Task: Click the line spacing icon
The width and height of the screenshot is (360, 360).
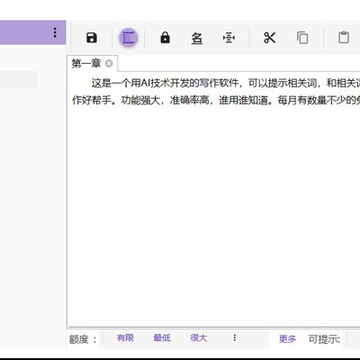Action: coord(229,38)
